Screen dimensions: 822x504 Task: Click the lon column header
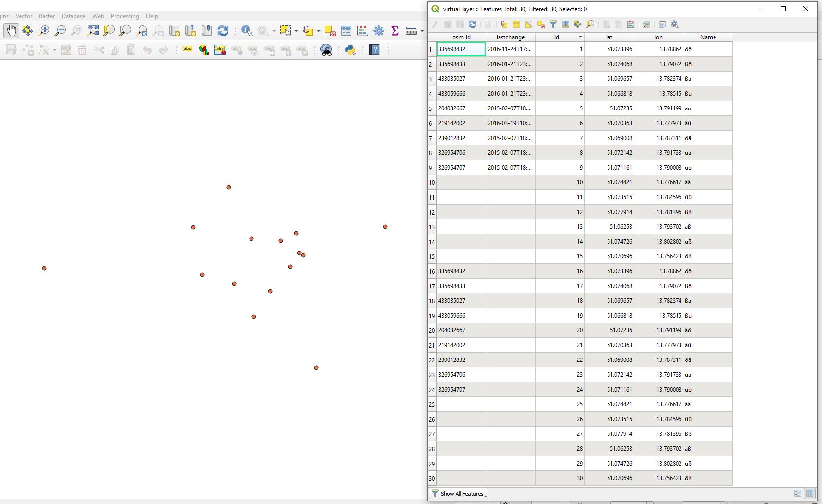658,37
